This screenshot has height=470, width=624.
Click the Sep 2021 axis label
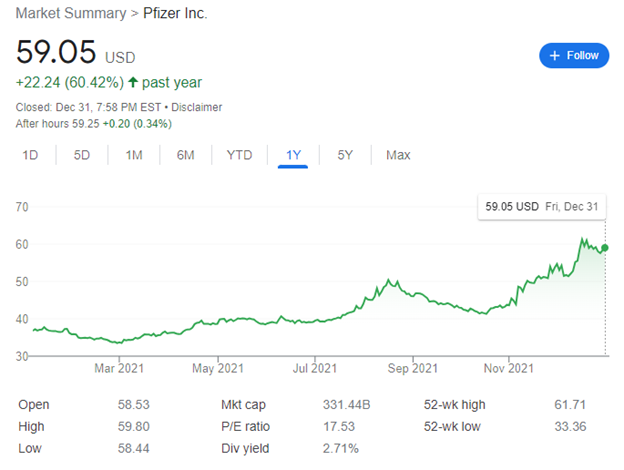(x=413, y=368)
